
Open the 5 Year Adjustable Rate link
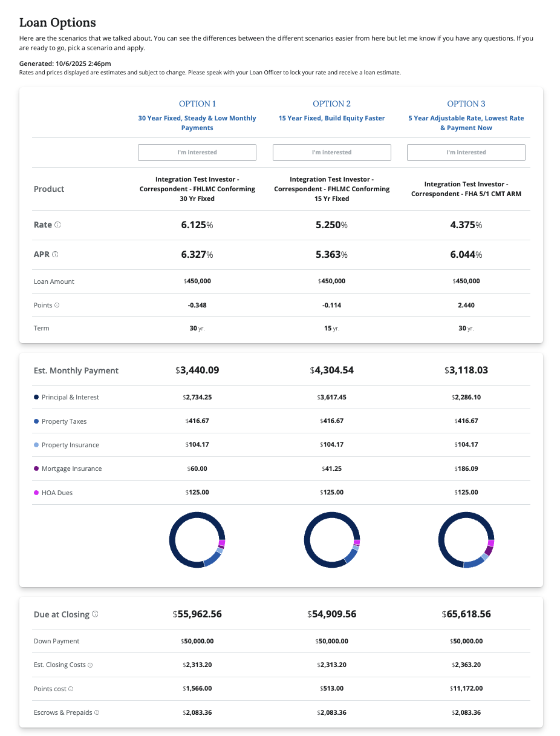(466, 123)
